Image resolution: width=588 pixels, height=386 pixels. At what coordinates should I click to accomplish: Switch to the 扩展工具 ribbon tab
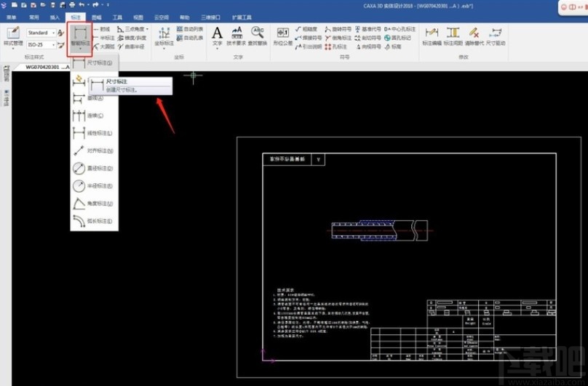click(x=242, y=17)
